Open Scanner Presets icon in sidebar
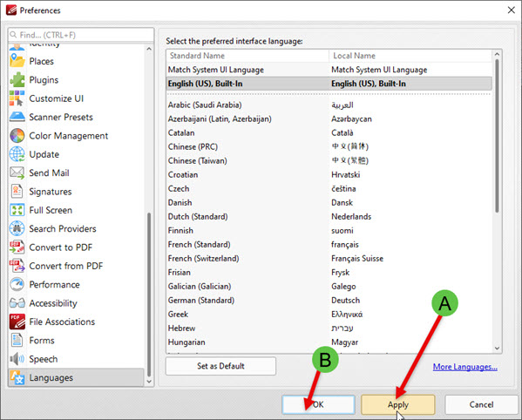The image size is (522, 420). coord(17,117)
